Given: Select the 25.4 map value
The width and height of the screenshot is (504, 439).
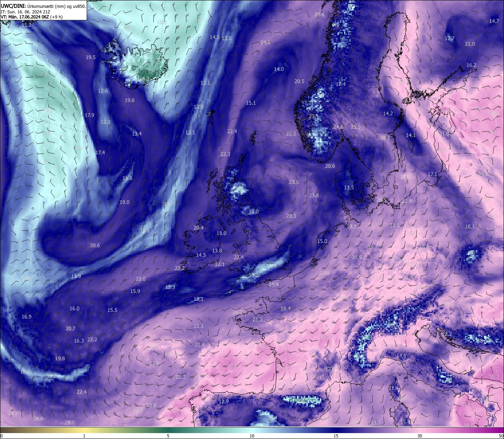Looking at the screenshot, I should click(x=274, y=284).
